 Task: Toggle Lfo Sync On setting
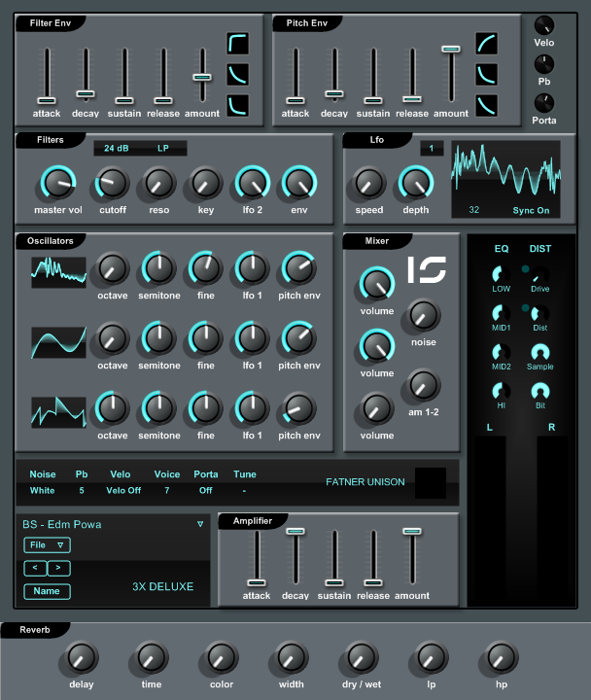tap(531, 210)
